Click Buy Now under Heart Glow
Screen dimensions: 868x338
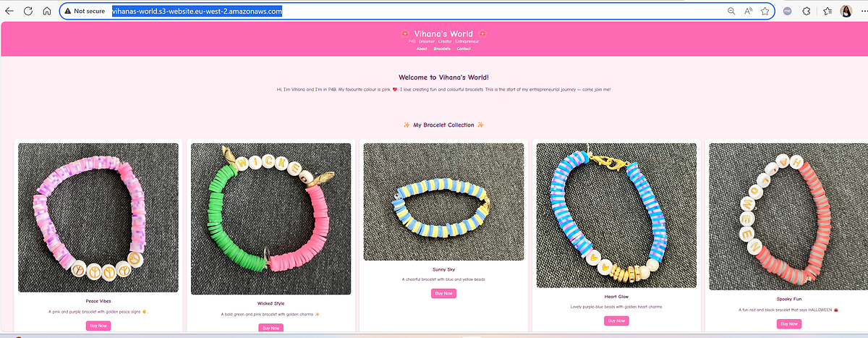(x=616, y=321)
